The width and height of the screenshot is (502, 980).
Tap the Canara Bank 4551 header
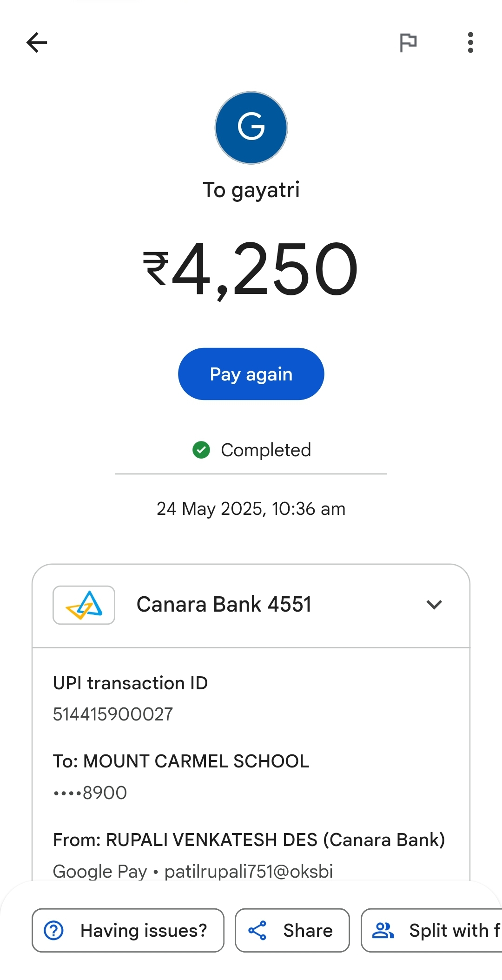click(x=251, y=605)
